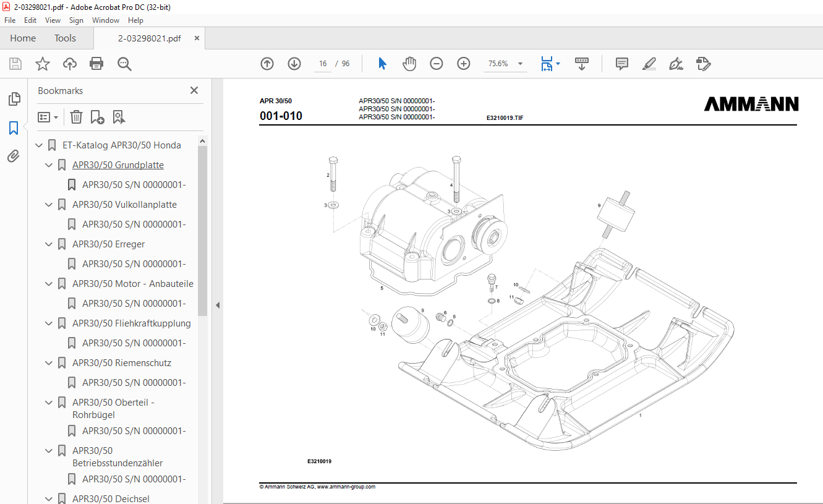Click the page request signature send icon

coord(703,64)
